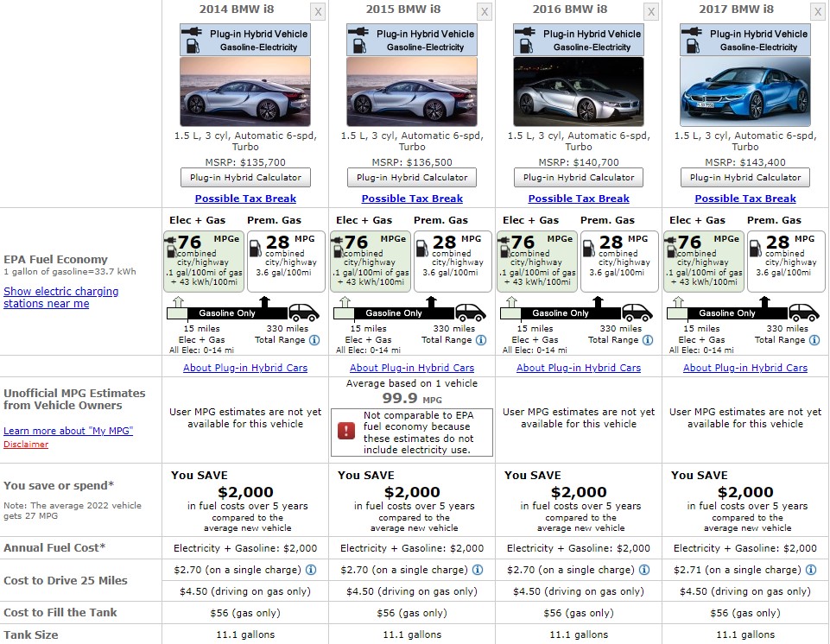This screenshot has height=644, width=830.
Task: Click the red exclamation warning icon
Action: coord(346,431)
